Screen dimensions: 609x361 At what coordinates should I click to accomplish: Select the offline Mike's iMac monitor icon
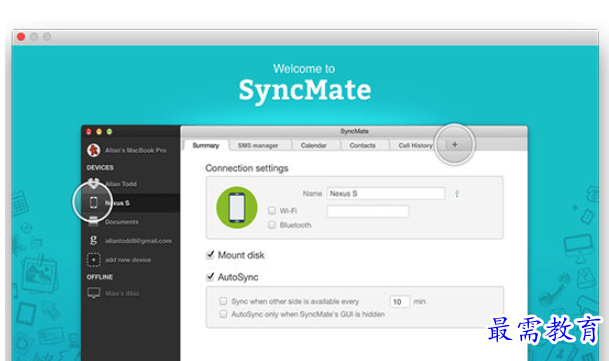(94, 293)
